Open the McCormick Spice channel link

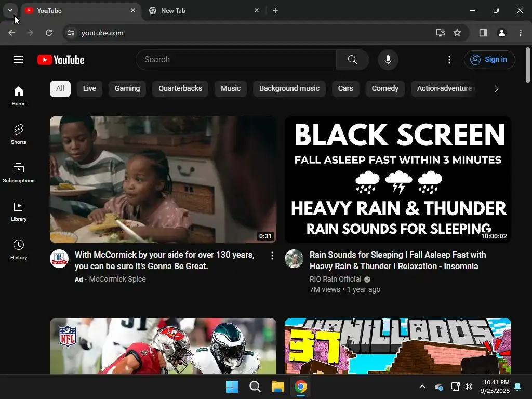(x=117, y=279)
